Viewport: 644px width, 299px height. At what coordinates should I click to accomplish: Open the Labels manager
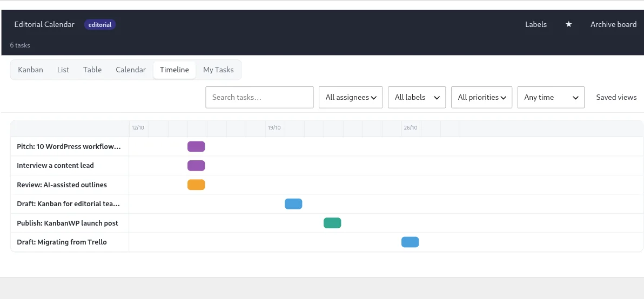click(x=535, y=25)
